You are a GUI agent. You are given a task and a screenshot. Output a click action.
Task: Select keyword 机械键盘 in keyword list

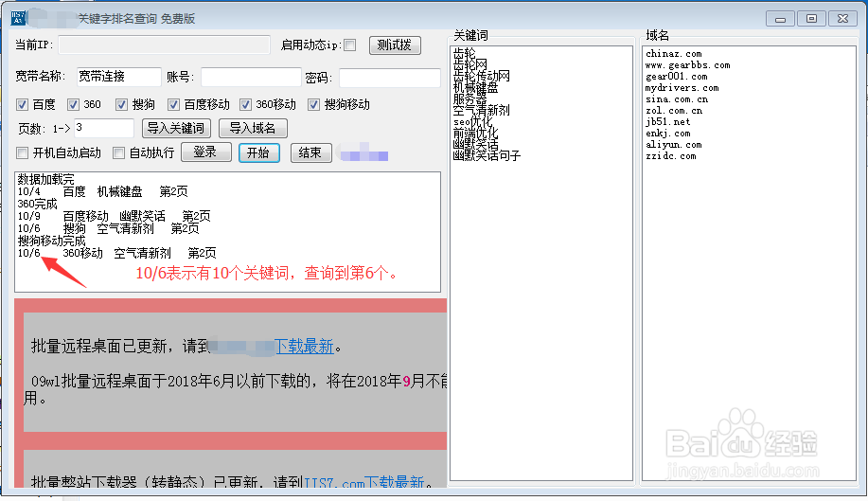pos(475,87)
